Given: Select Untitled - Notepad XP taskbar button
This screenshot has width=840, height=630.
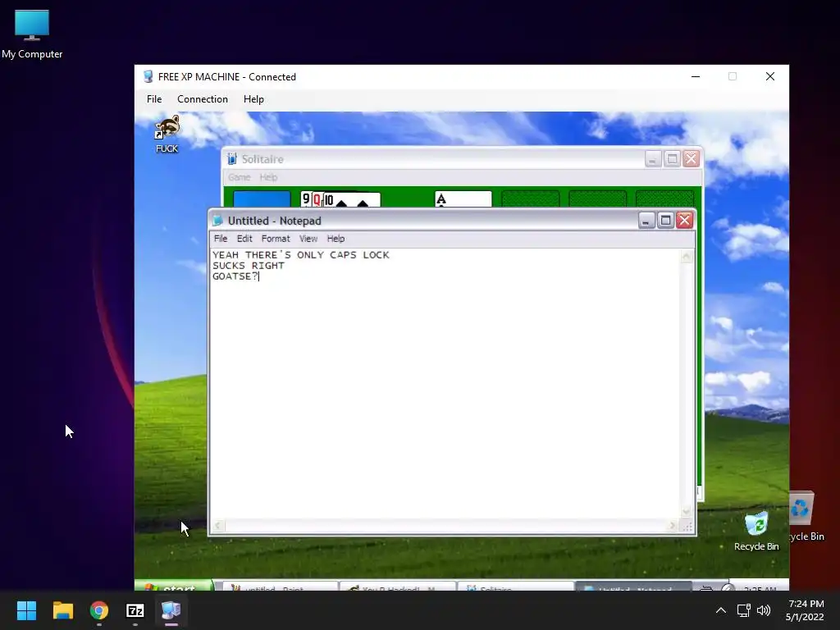Looking at the screenshot, I should point(633,587).
